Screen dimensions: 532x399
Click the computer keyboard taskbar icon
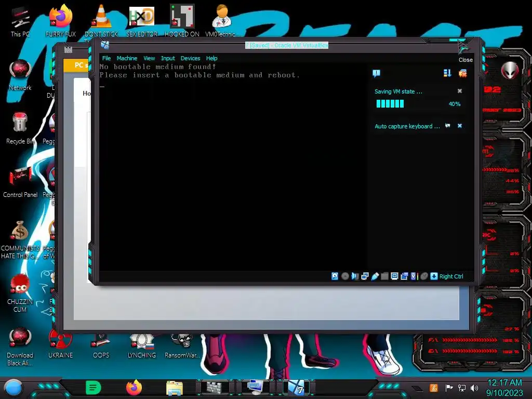[x=255, y=387]
